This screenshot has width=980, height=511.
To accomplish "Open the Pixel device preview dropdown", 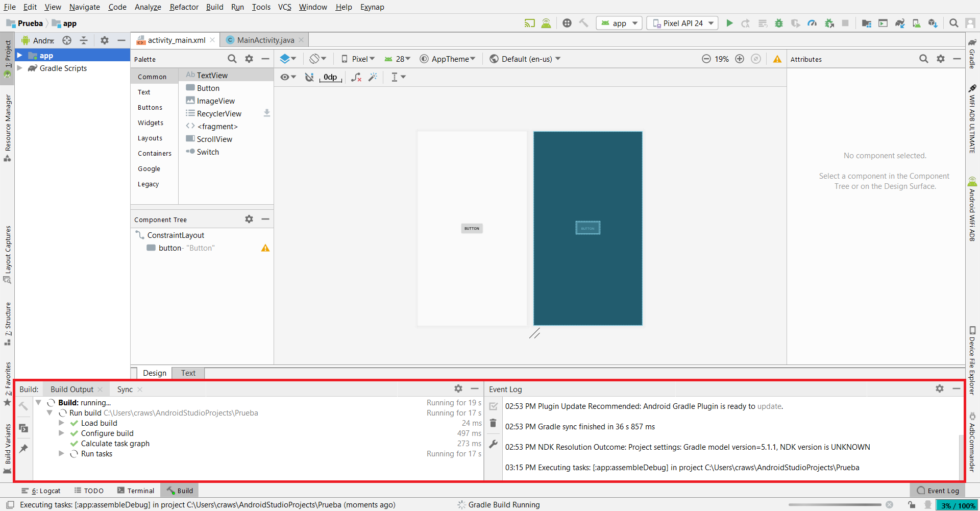I will tap(358, 59).
